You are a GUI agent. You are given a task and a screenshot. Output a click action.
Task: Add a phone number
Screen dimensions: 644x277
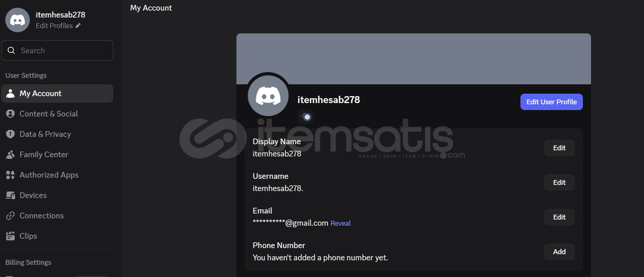pyautogui.click(x=559, y=252)
